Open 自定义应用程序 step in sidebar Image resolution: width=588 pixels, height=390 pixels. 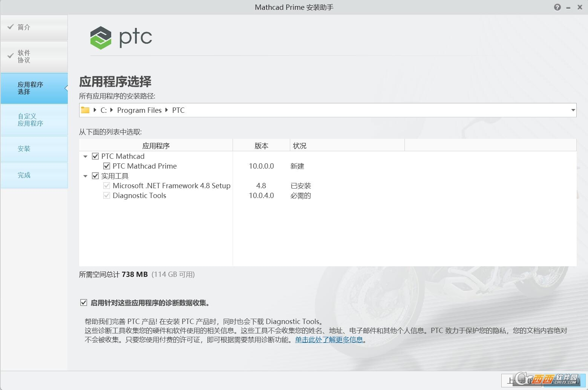coord(34,120)
